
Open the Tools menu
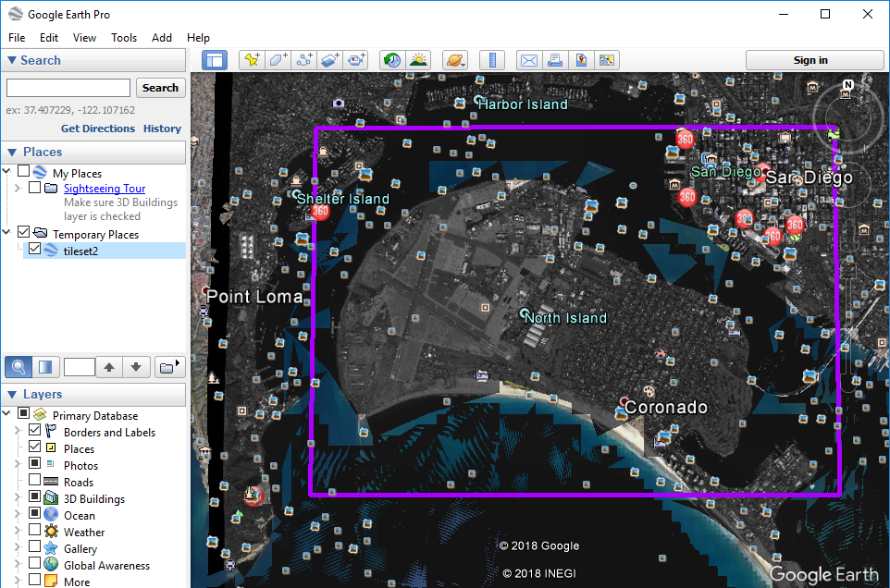(x=124, y=37)
